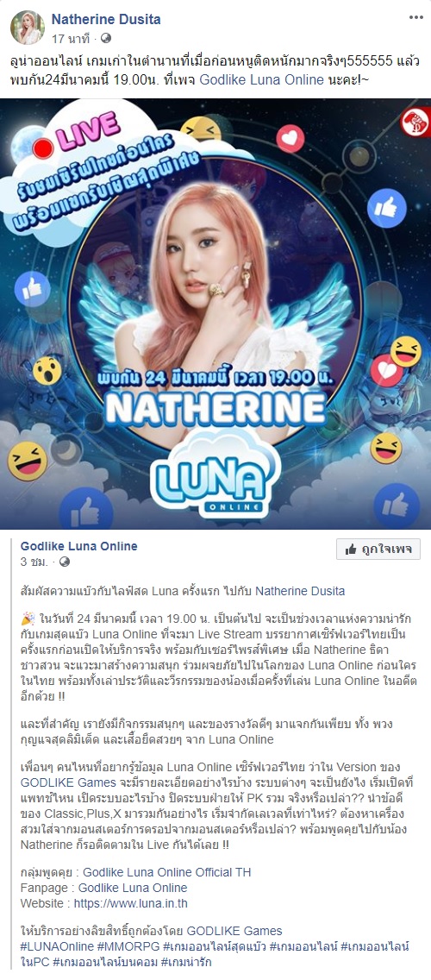Screen dimensions: 431x980
Task: Visit the https://www.luna.in.th website link
Action: pyautogui.click(x=130, y=903)
